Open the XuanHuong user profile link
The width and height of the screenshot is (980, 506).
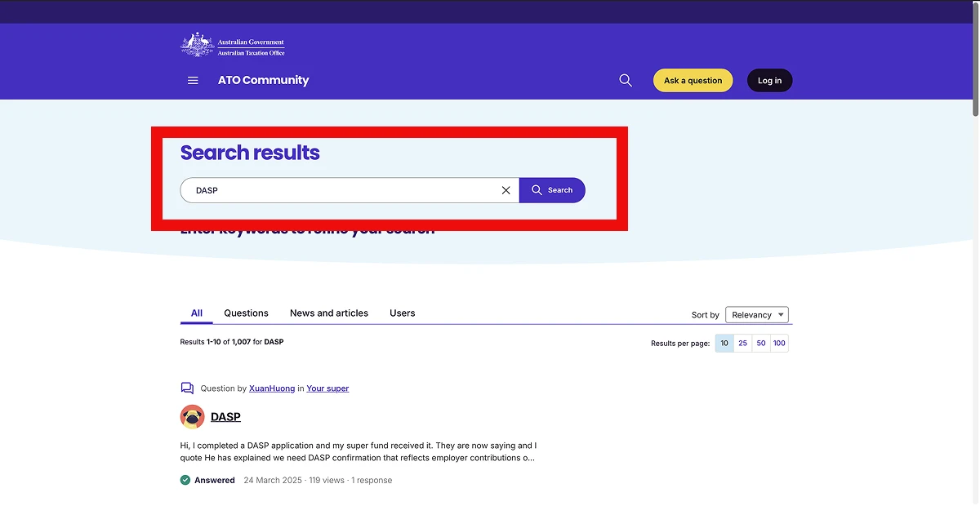272,388
